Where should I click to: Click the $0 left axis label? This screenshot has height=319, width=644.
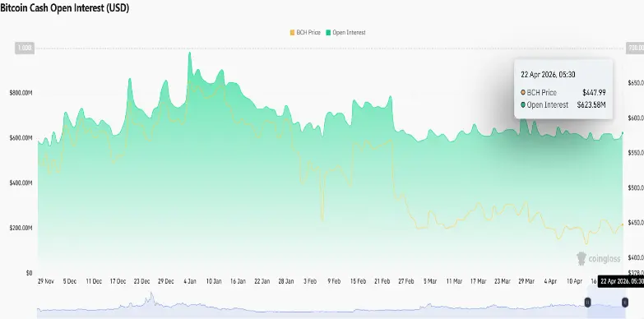tap(29, 273)
